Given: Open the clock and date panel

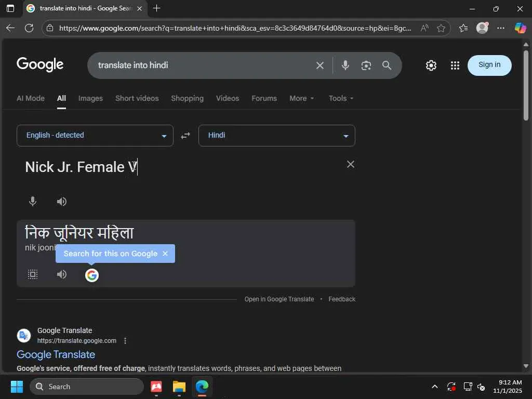Looking at the screenshot, I should [508, 387].
